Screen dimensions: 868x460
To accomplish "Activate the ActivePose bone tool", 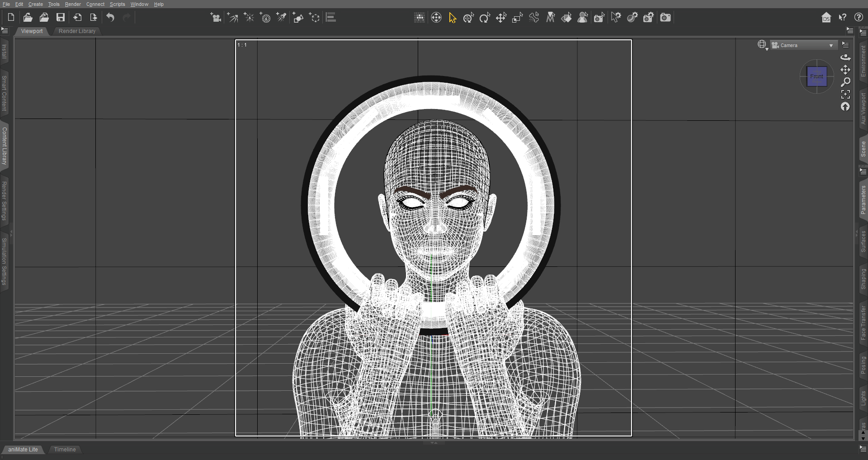I will click(534, 18).
